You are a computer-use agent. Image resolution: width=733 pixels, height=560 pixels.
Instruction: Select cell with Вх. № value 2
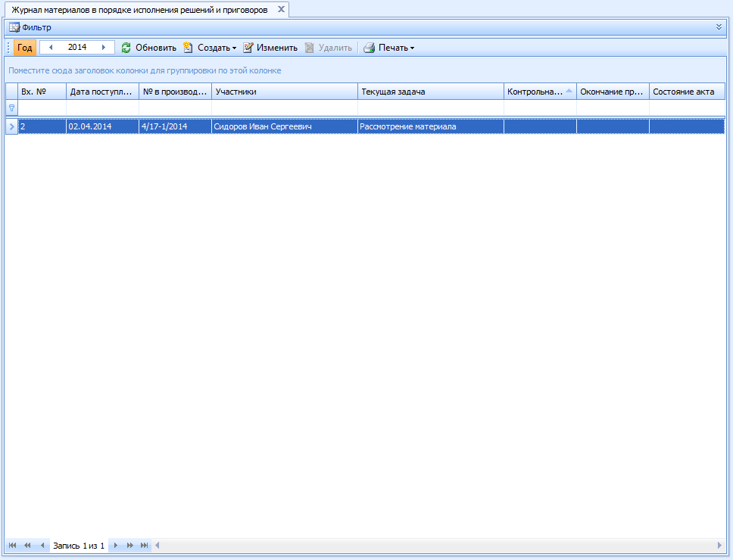(x=42, y=126)
